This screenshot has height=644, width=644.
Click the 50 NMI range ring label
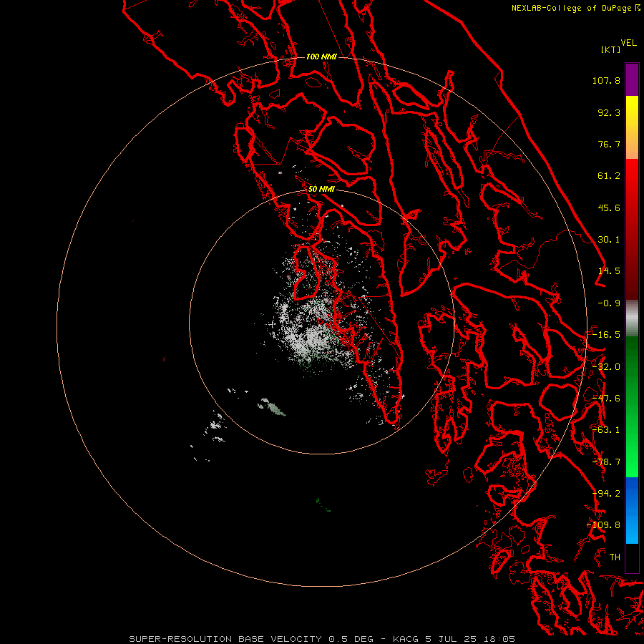click(x=321, y=190)
